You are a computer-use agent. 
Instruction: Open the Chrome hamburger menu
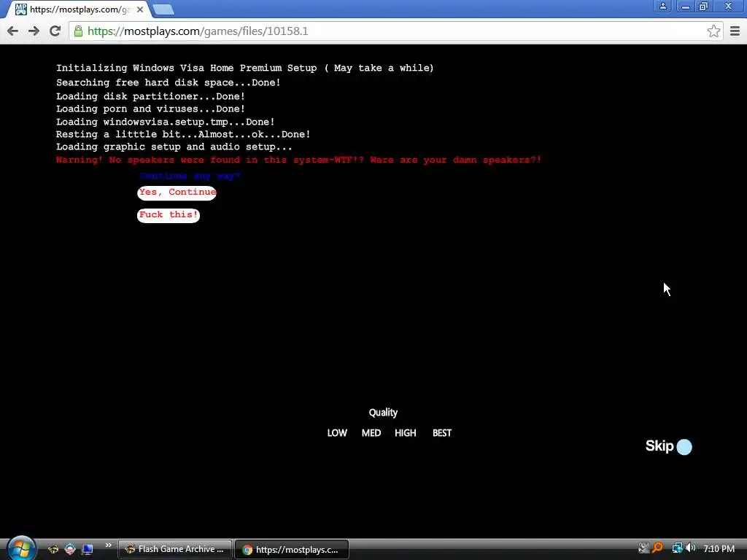735,31
